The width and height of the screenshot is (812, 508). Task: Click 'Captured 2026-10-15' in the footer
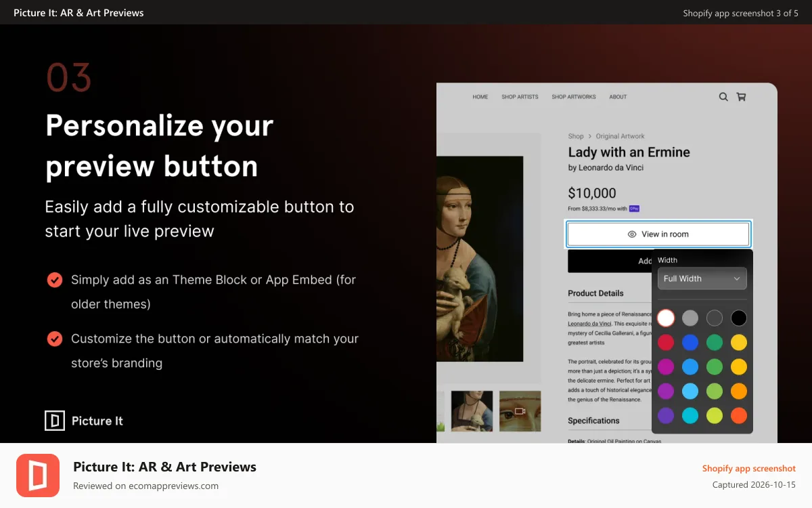[754, 485]
